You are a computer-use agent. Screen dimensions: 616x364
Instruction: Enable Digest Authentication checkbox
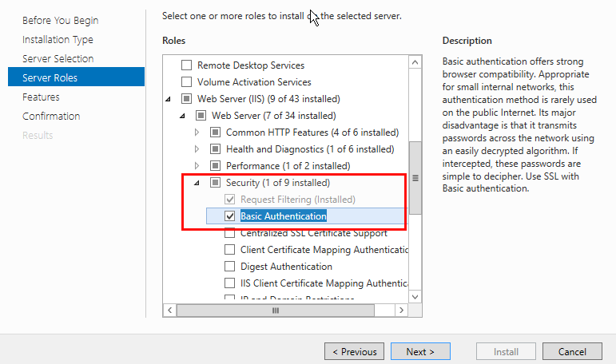coord(230,267)
